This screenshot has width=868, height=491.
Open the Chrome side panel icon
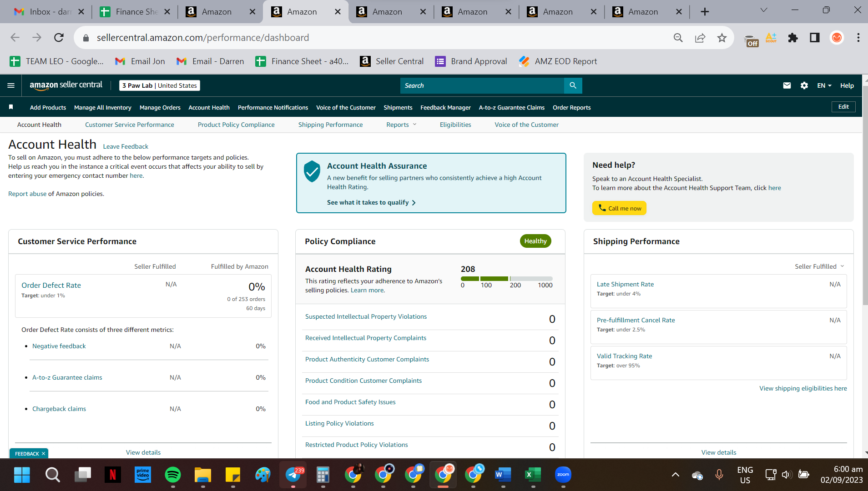coord(814,38)
